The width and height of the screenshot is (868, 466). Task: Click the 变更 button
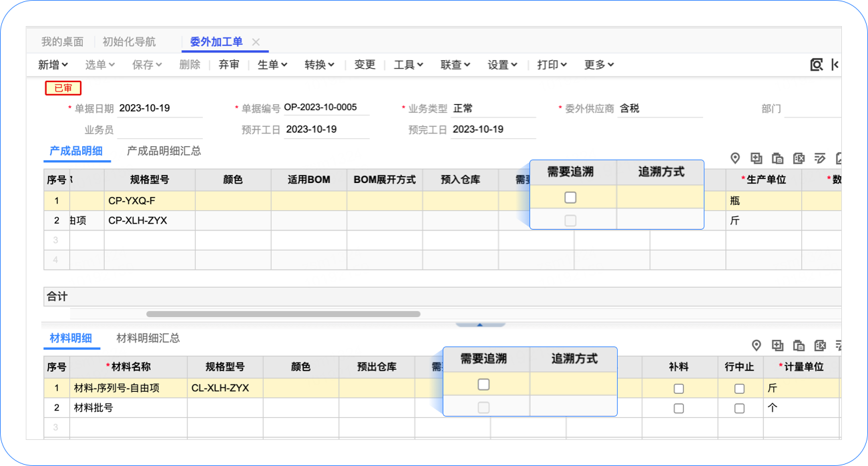tap(365, 65)
